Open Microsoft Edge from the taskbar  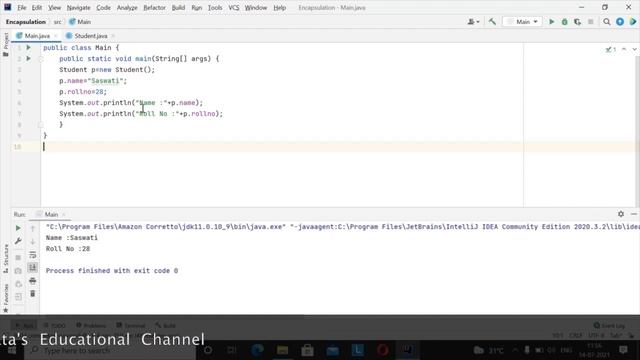[x=257, y=350]
